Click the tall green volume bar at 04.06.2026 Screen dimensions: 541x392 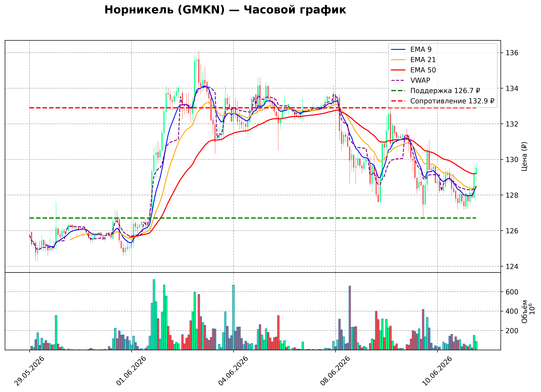(x=233, y=317)
